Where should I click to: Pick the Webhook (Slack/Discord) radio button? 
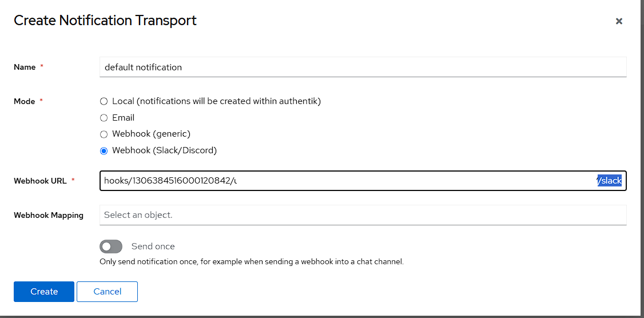point(104,151)
